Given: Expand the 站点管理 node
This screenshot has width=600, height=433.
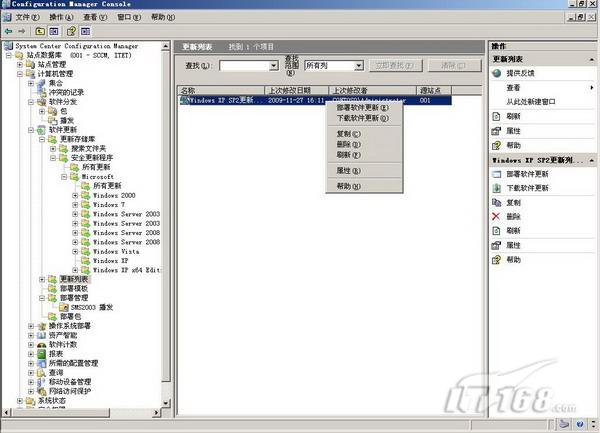Looking at the screenshot, I should point(20,65).
